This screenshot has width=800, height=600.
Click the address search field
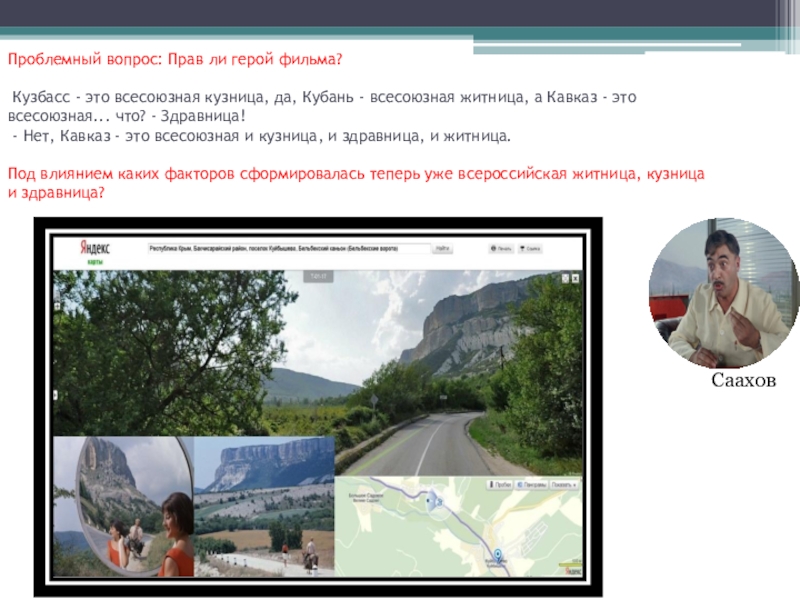[x=287, y=249]
